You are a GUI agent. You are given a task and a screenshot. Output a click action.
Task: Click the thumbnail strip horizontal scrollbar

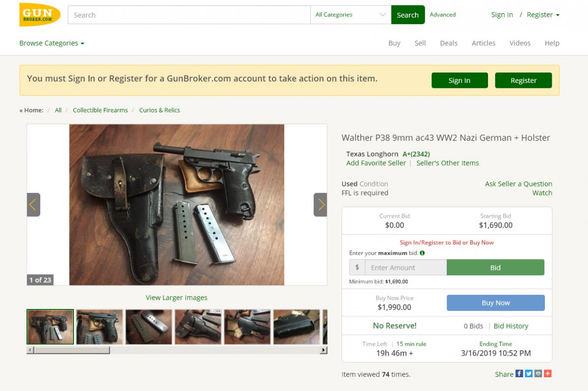click(x=177, y=350)
